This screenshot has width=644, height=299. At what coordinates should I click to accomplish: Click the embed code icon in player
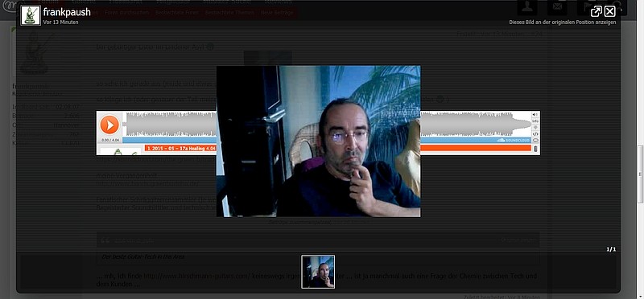[535, 133]
